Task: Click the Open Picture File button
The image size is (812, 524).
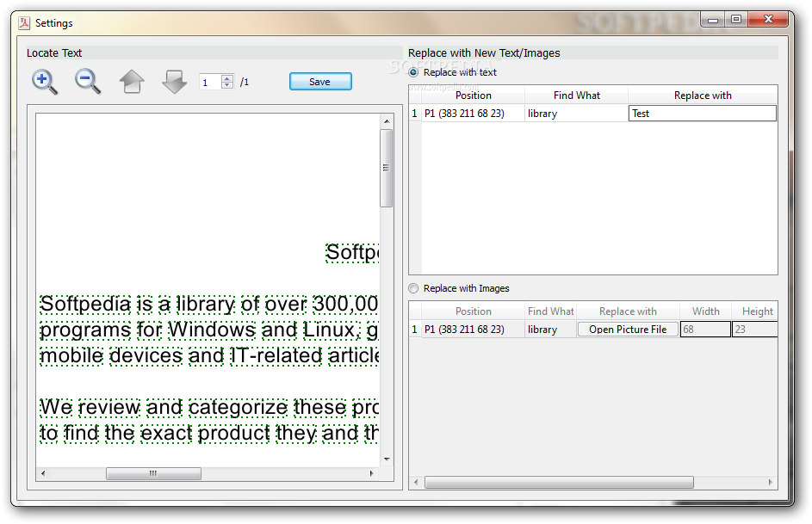Action: 628,329
